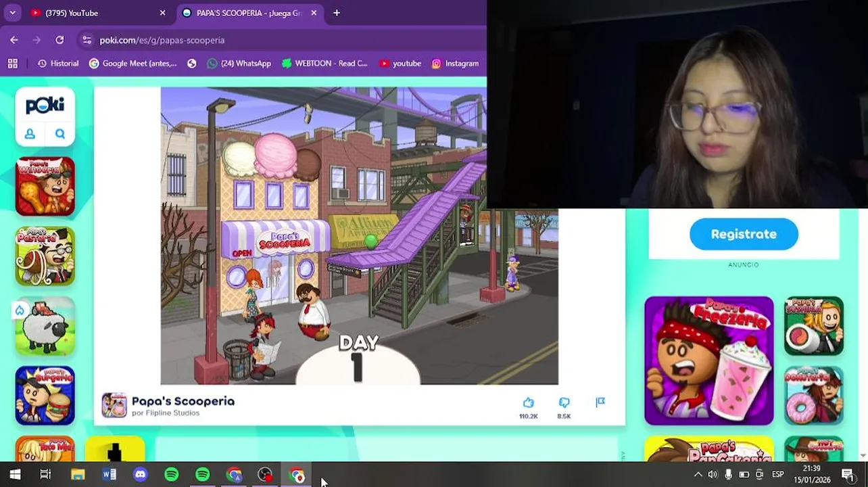Open the sheep game thumbnail
This screenshot has height=487, width=868.
pyautogui.click(x=45, y=326)
